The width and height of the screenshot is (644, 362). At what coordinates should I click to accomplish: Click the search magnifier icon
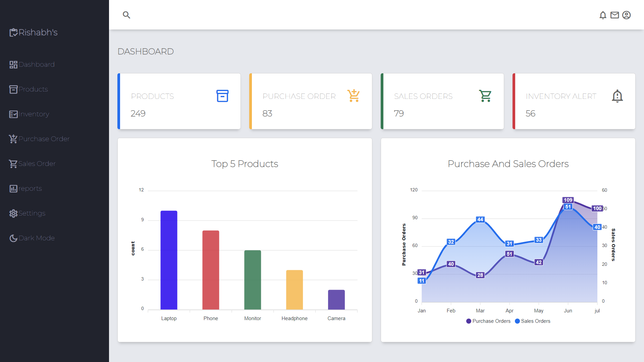(126, 15)
